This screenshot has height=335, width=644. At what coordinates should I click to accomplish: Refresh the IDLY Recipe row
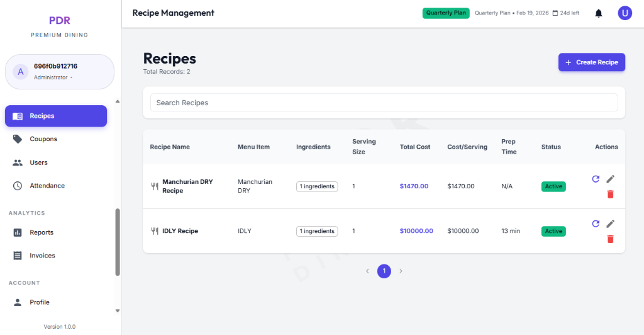click(596, 224)
